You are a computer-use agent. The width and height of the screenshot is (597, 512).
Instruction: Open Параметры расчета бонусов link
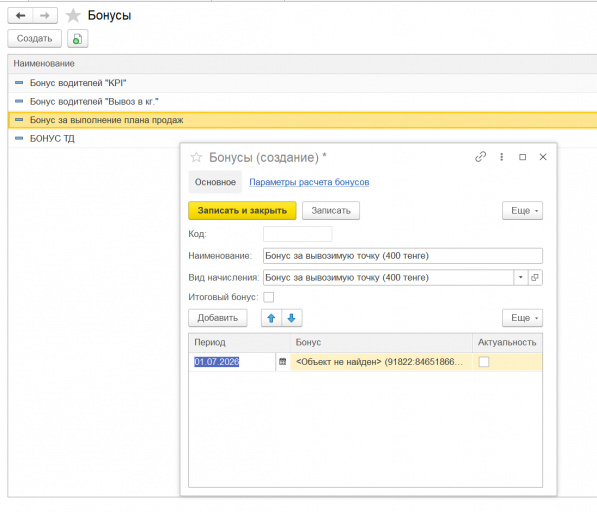tap(309, 182)
